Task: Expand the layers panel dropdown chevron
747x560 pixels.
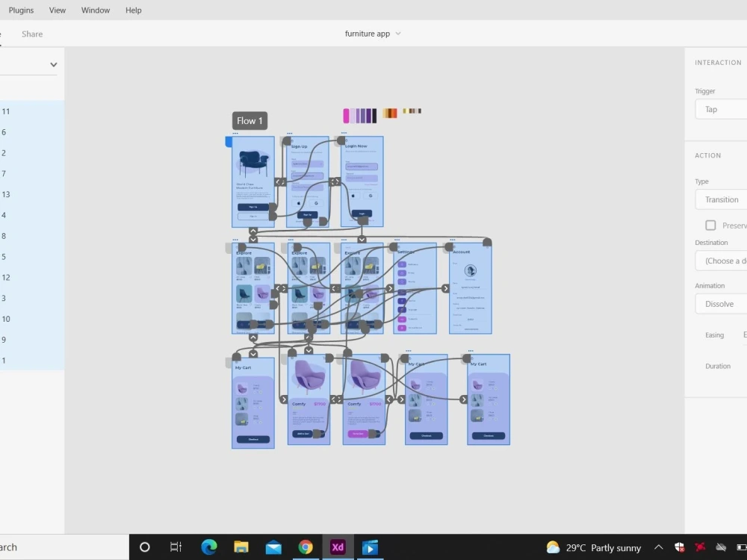Action: (53, 65)
